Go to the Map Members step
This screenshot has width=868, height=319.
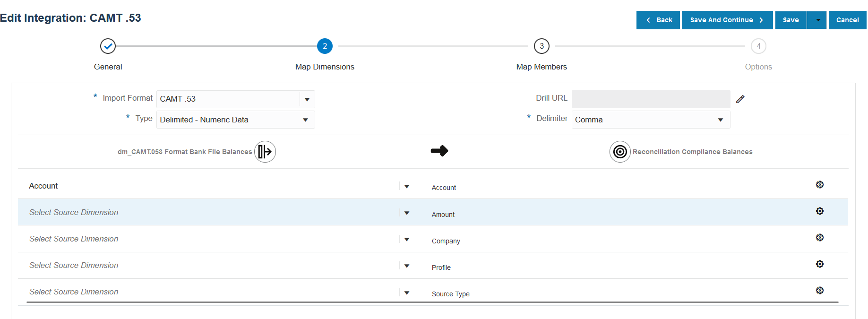tap(541, 46)
